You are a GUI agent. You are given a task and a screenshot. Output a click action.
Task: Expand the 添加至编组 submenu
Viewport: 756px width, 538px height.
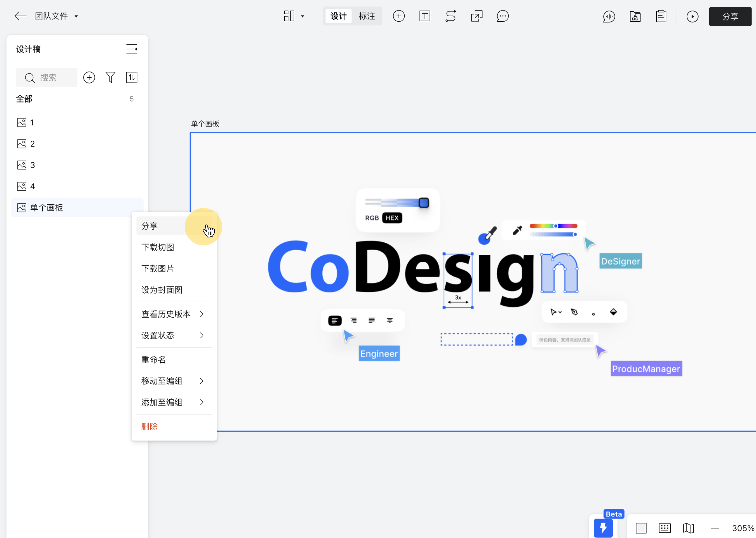pyautogui.click(x=174, y=402)
